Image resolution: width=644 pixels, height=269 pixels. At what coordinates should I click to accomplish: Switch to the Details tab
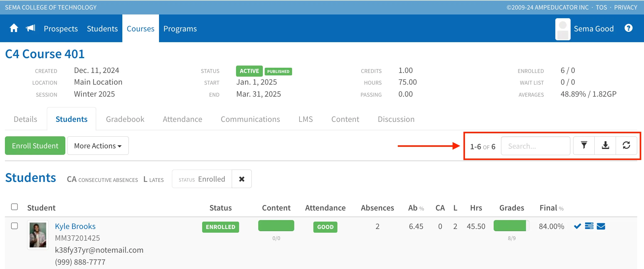[26, 119]
